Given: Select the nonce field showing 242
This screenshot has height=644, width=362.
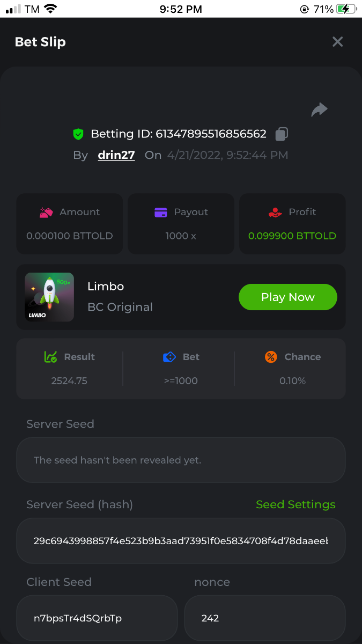Looking at the screenshot, I should (264, 618).
